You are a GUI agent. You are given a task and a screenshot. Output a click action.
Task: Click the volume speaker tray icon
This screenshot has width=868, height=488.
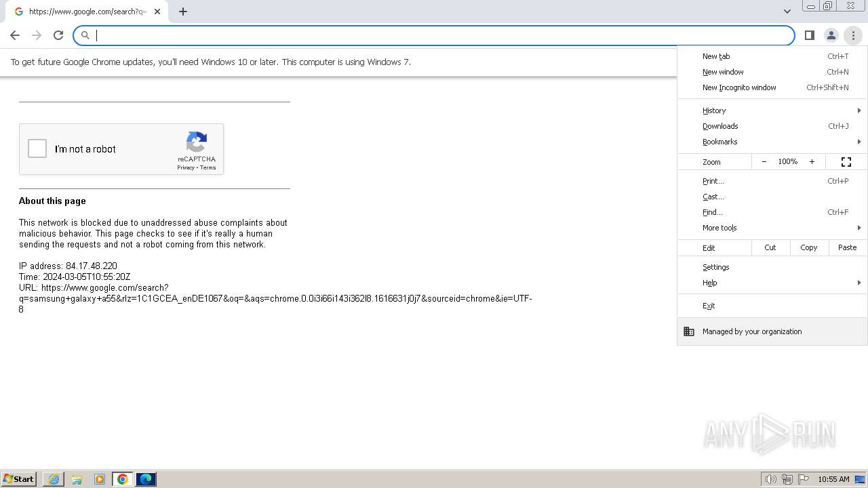[x=770, y=479]
